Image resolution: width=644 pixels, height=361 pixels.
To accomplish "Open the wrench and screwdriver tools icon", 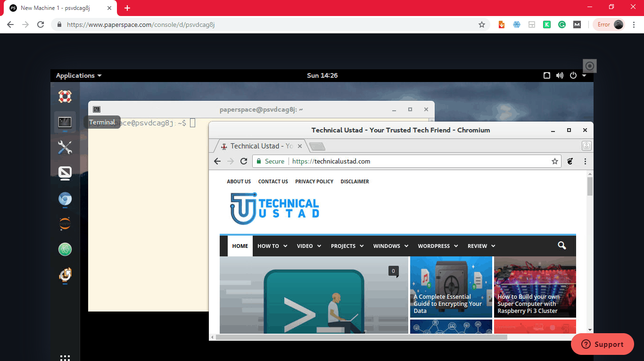I will pos(65,148).
